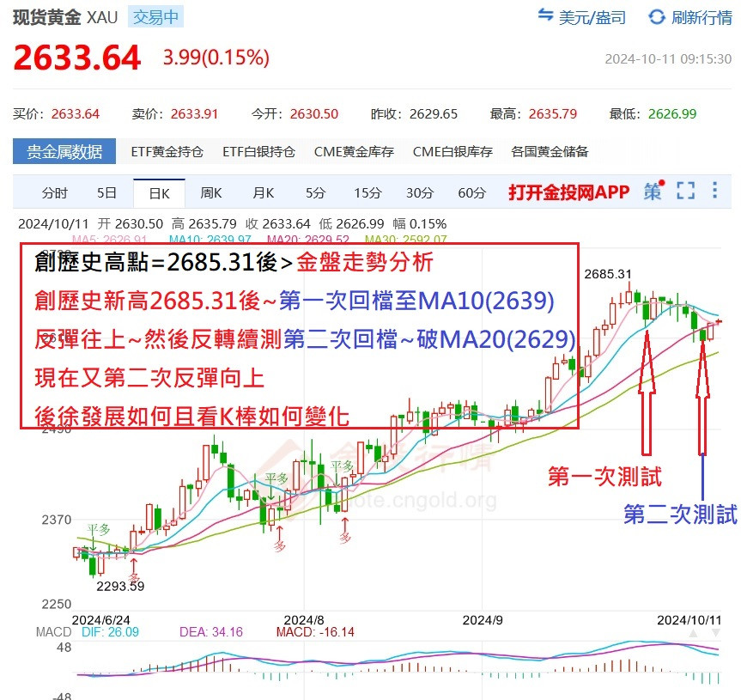The height and width of the screenshot is (700, 741).
Task: Select 5分 chart period
Action: point(315,193)
